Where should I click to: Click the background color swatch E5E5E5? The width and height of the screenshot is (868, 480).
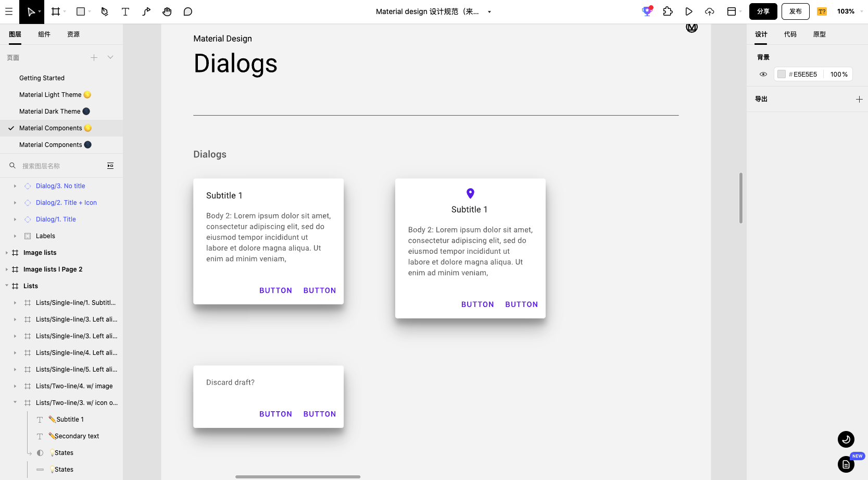click(781, 75)
